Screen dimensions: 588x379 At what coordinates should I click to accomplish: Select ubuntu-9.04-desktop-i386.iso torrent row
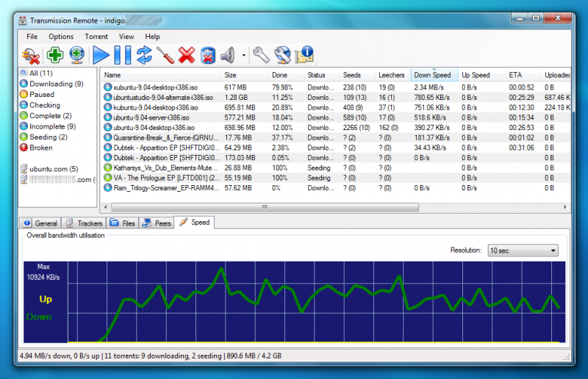point(336,128)
